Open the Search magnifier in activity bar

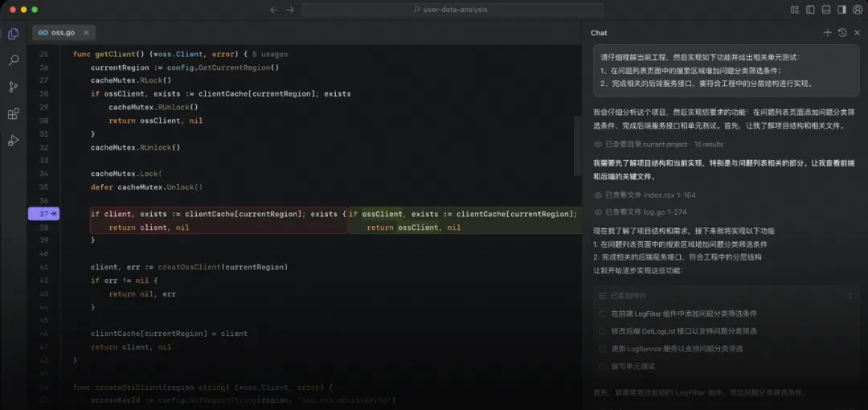(x=14, y=60)
